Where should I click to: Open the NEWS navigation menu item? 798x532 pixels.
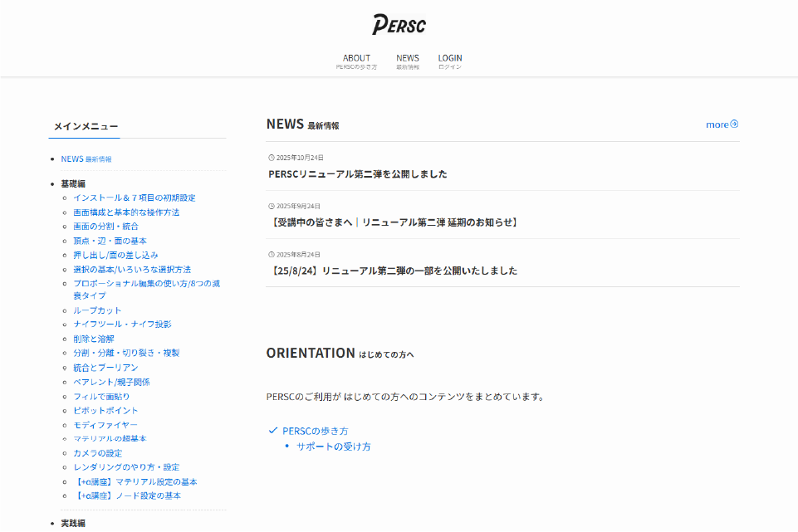tap(408, 61)
